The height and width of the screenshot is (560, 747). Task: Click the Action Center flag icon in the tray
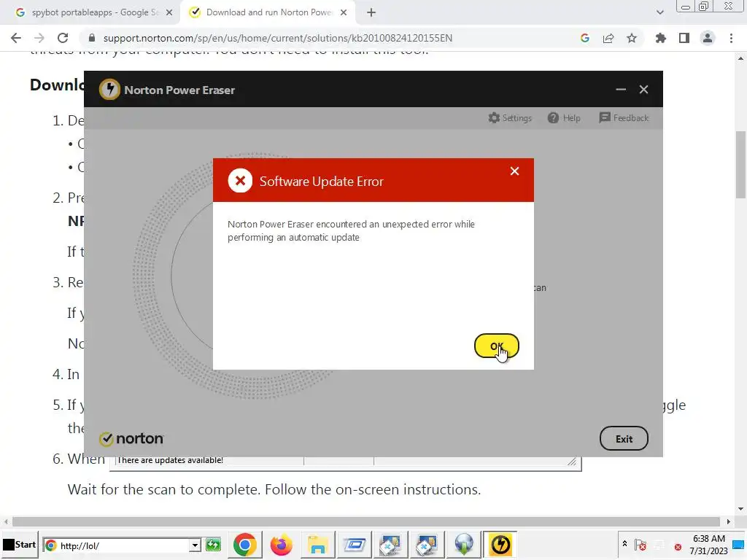(x=640, y=545)
